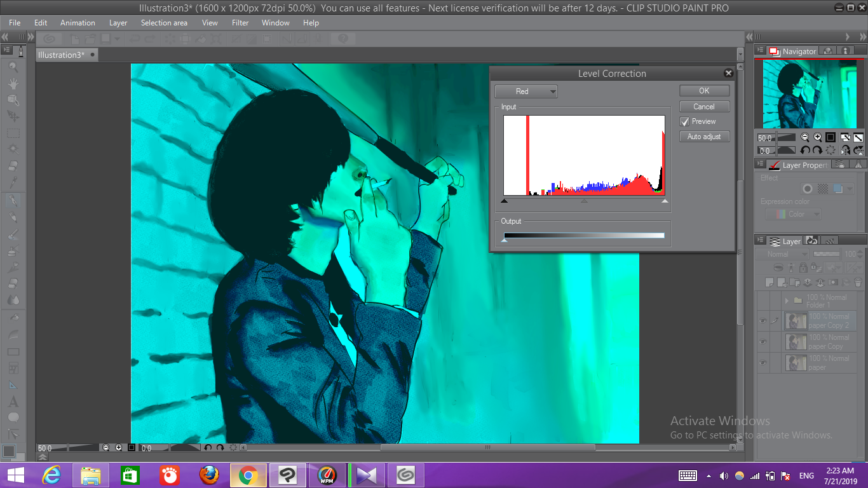The image size is (868, 488).
Task: Open the Filter menu
Action: point(240,23)
